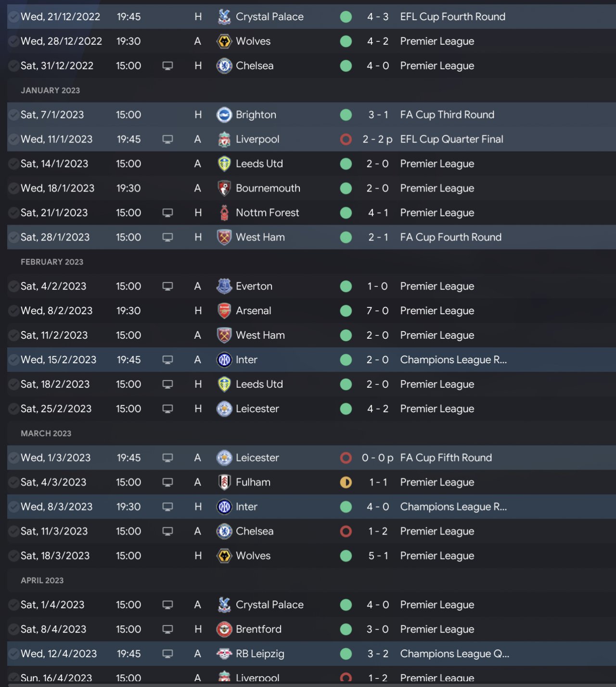Click TV icon on the 8/3/2023 Inter match
Image resolution: width=616 pixels, height=687 pixels.
tap(167, 507)
